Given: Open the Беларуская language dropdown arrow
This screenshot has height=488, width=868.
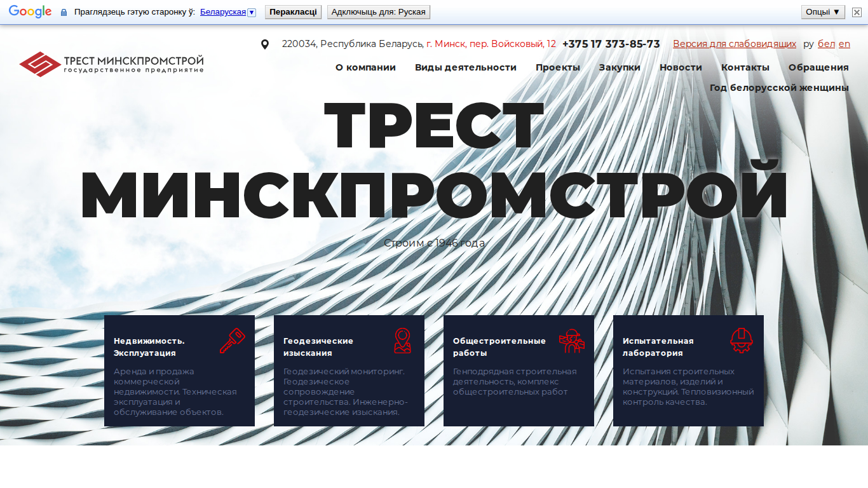Looking at the screenshot, I should coord(252,12).
